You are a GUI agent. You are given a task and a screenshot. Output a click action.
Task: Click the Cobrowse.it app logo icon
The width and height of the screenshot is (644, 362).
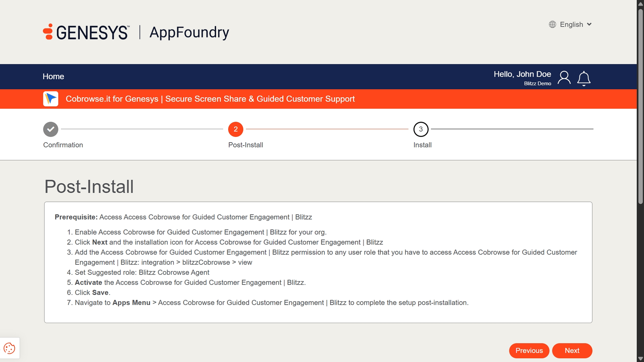(51, 99)
